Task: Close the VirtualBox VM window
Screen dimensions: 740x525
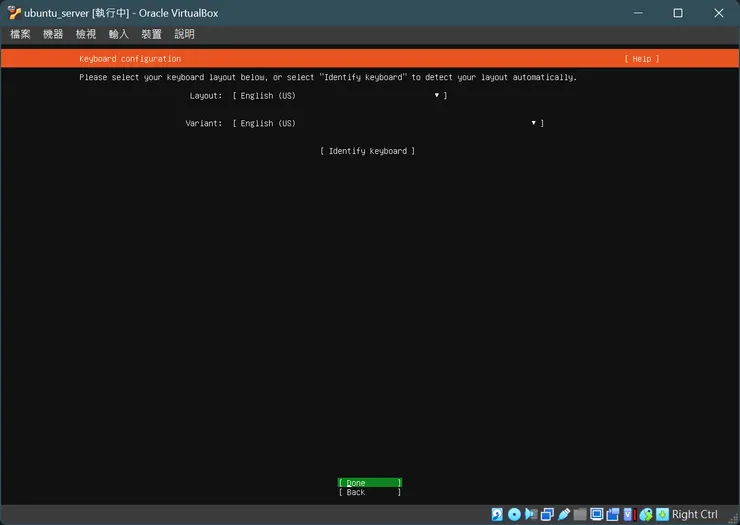Action: click(718, 13)
